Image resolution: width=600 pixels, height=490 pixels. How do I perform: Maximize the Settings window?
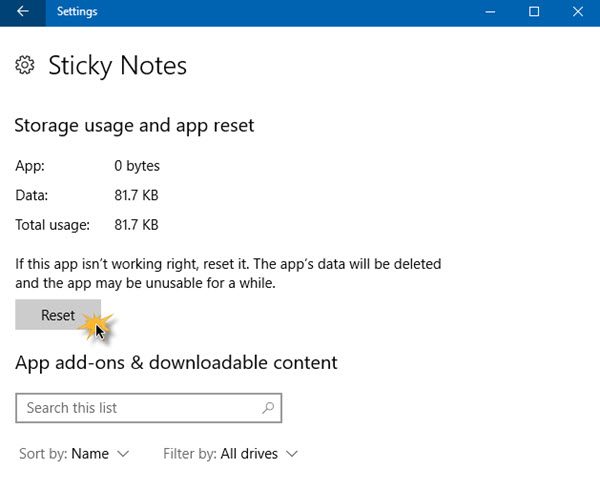coord(534,12)
